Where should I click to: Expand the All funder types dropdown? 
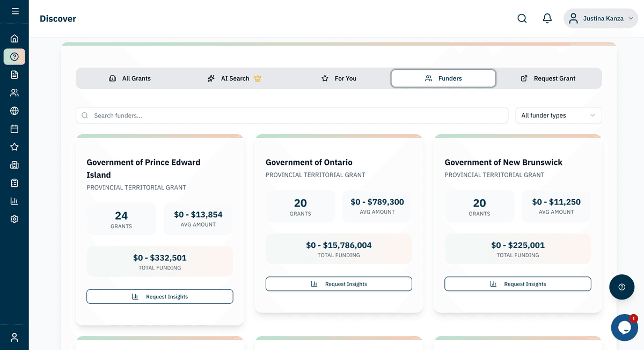tap(558, 115)
